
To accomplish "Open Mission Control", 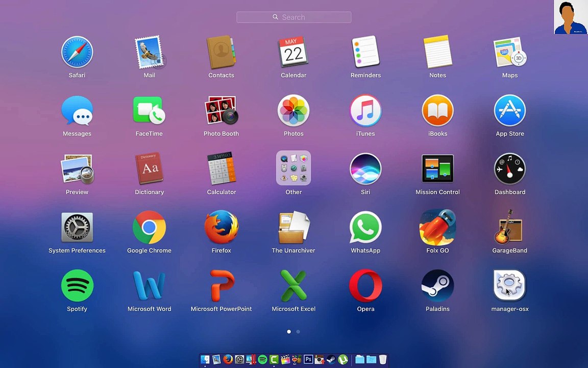I will coord(437,169).
